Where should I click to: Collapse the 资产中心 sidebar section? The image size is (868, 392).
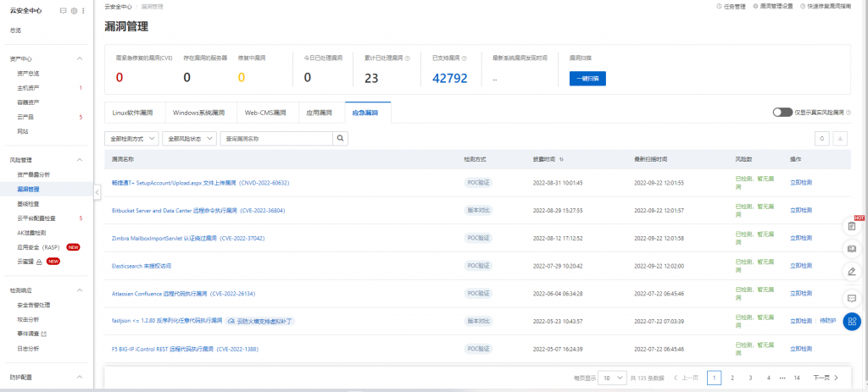click(x=79, y=58)
